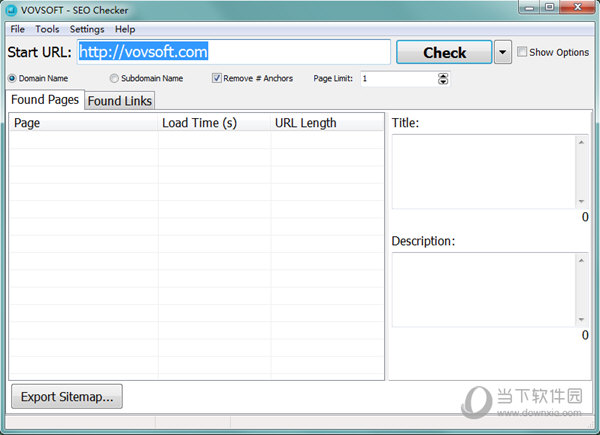
Task: Click the Description box scroll-up arrow
Action: pos(581,261)
